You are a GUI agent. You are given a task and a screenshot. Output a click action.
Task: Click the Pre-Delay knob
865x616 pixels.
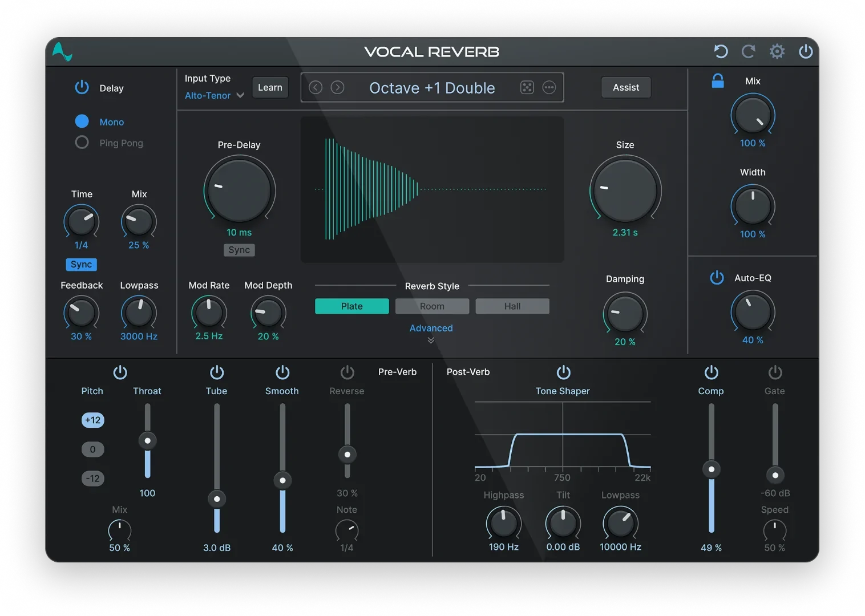coord(239,190)
